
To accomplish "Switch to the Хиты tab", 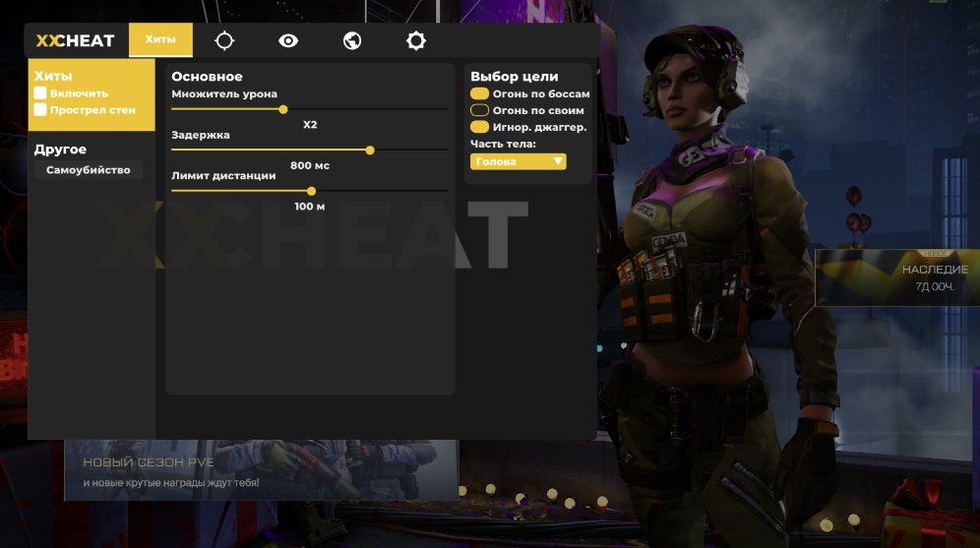I will [x=160, y=39].
